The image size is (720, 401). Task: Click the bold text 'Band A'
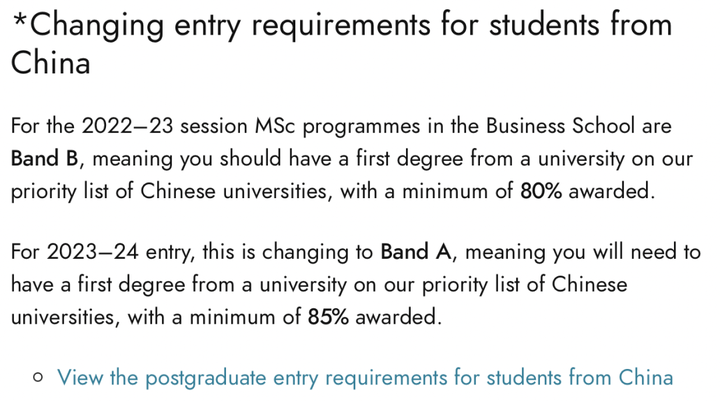pyautogui.click(x=416, y=252)
